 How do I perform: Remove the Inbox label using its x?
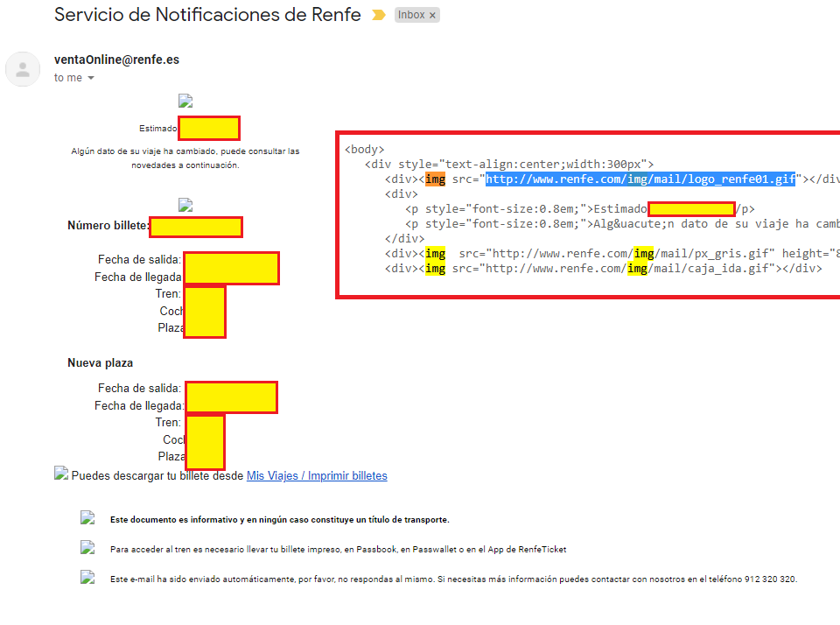[432, 16]
